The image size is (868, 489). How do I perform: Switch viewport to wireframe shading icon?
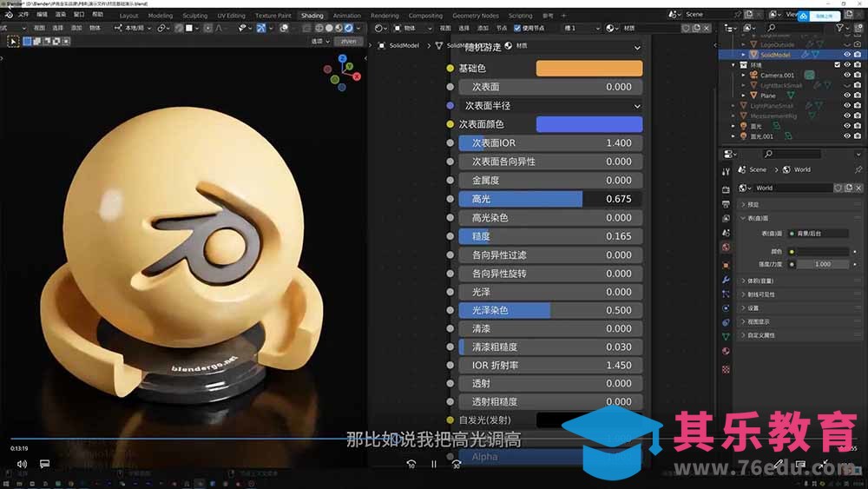[319, 28]
